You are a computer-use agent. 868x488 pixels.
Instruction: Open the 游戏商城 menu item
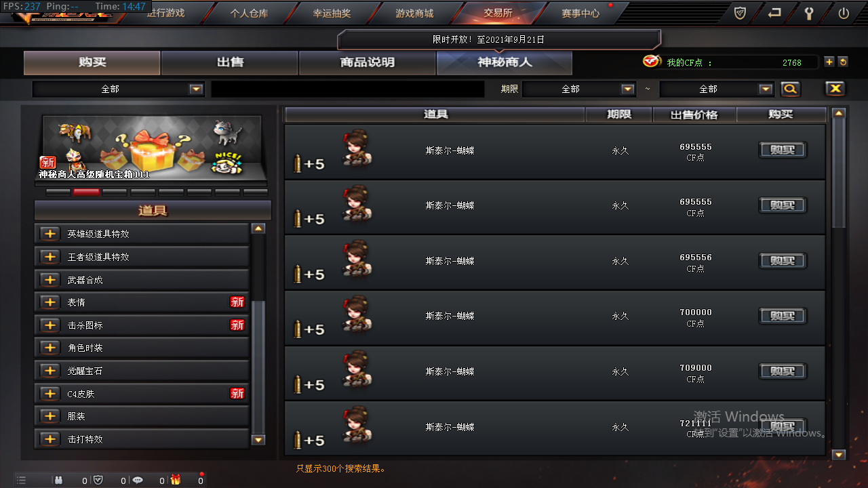tap(414, 13)
